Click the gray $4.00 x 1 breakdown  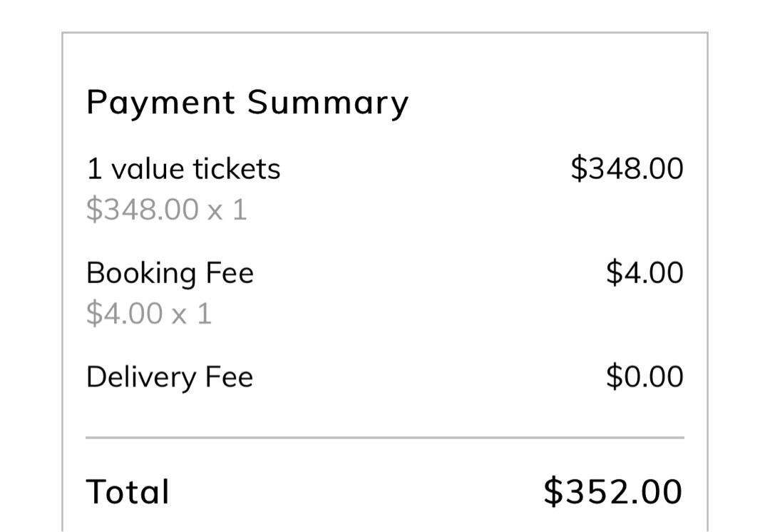149,313
